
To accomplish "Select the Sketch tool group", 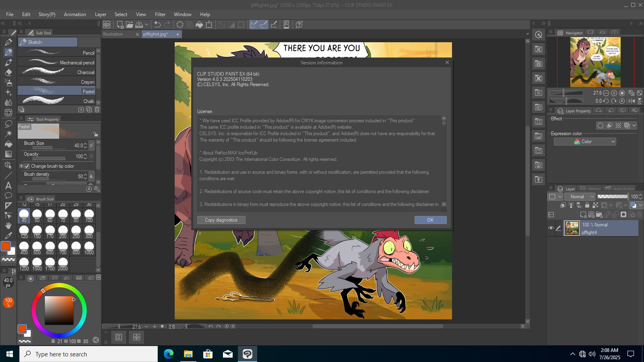I will pos(47,42).
